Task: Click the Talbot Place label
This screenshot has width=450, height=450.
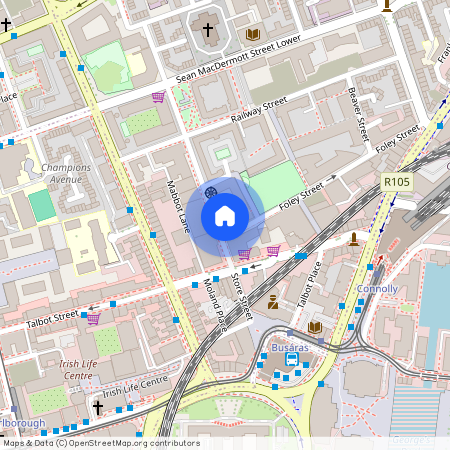Action: coord(309,285)
